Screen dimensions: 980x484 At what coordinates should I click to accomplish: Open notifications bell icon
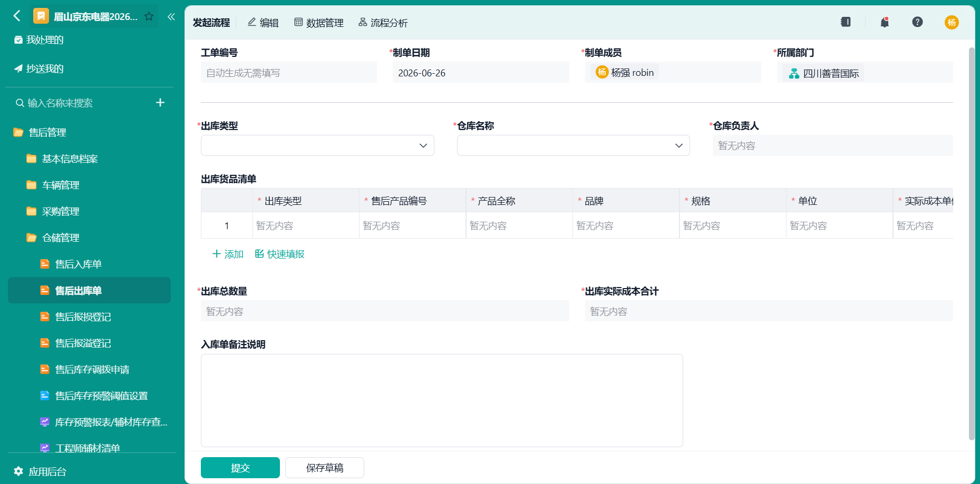[x=885, y=22]
